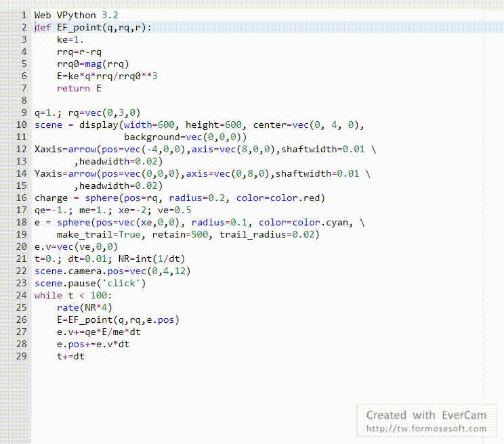Click 'background=vec(0,0,0))' line

[186, 137]
